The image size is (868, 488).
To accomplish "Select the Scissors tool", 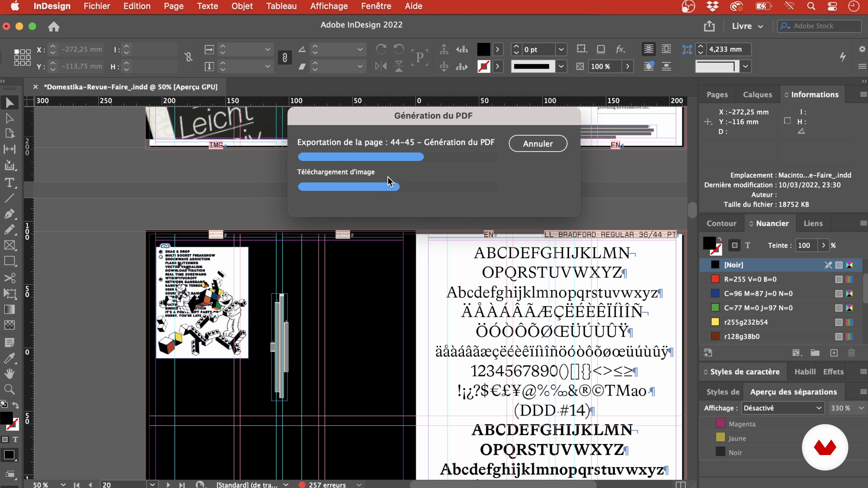I will point(9,278).
